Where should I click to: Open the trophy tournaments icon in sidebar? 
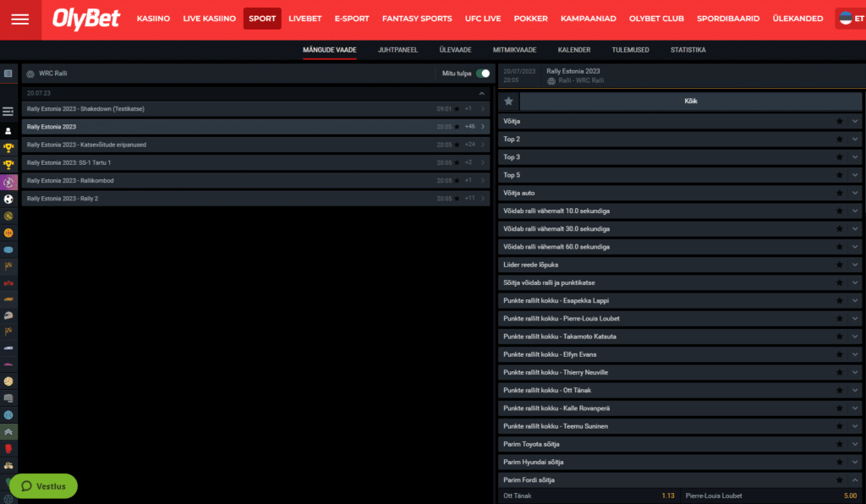[x=8, y=146]
